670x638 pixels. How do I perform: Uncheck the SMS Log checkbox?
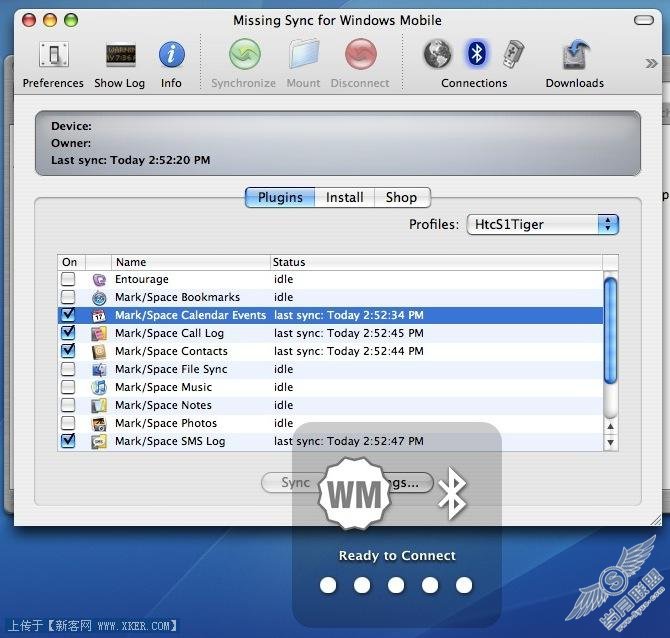tap(68, 440)
